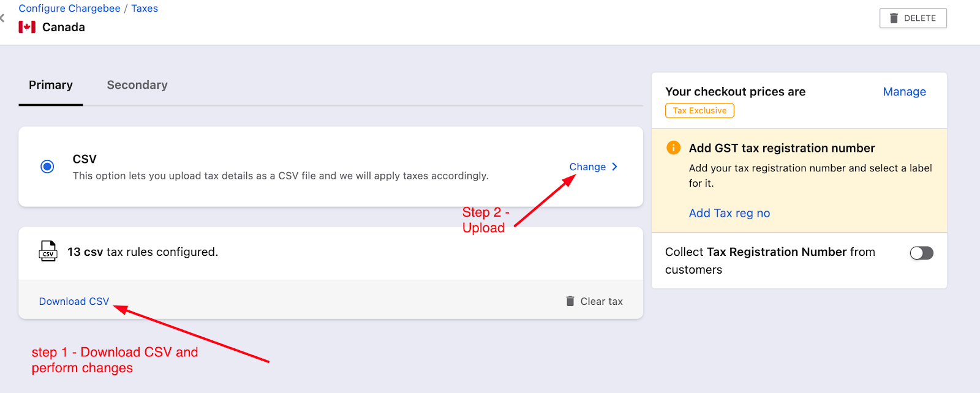Click the CSV file icon
Image resolution: width=980 pixels, height=393 pixels.
coord(48,251)
